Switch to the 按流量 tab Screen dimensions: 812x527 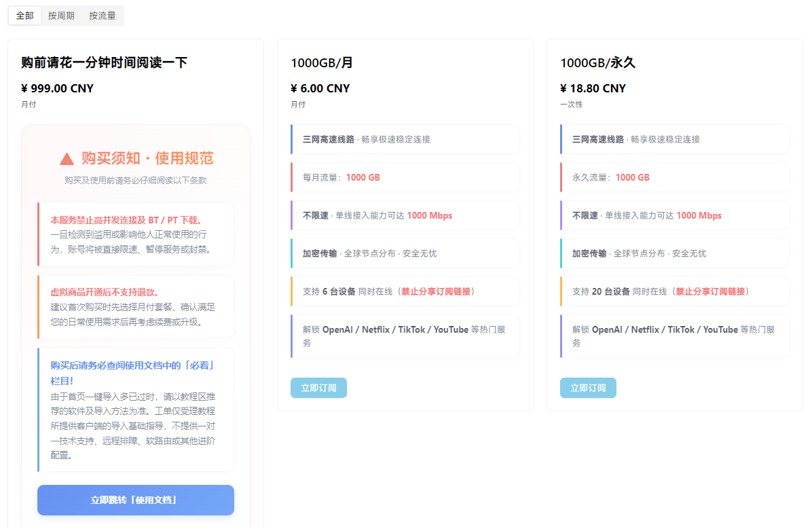[102, 16]
